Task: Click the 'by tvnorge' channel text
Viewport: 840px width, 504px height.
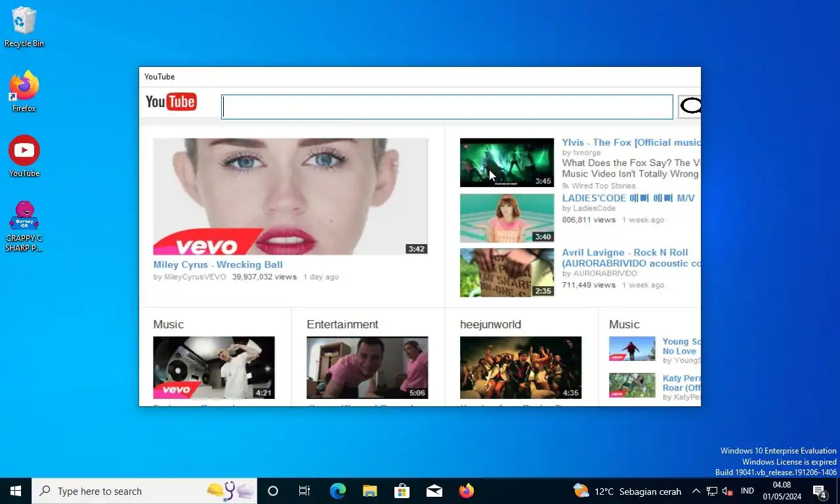Action: (581, 153)
